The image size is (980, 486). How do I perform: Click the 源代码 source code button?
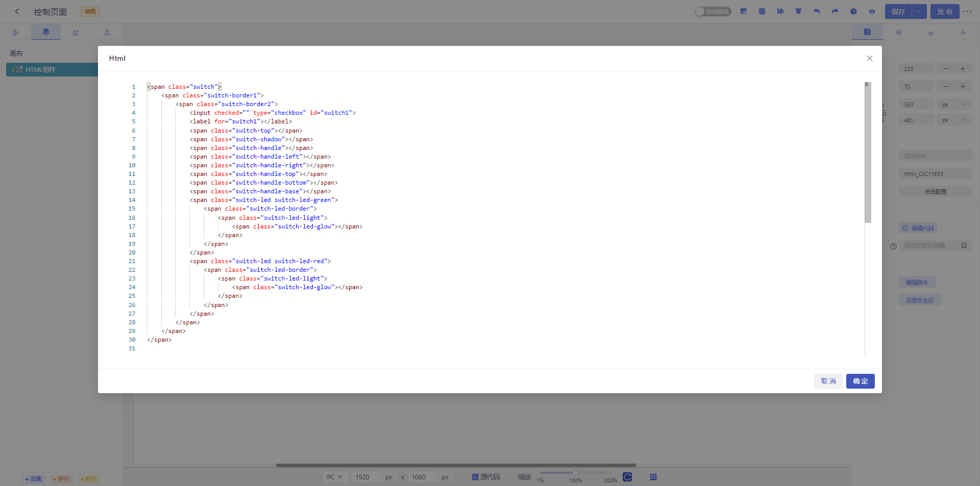click(x=486, y=477)
